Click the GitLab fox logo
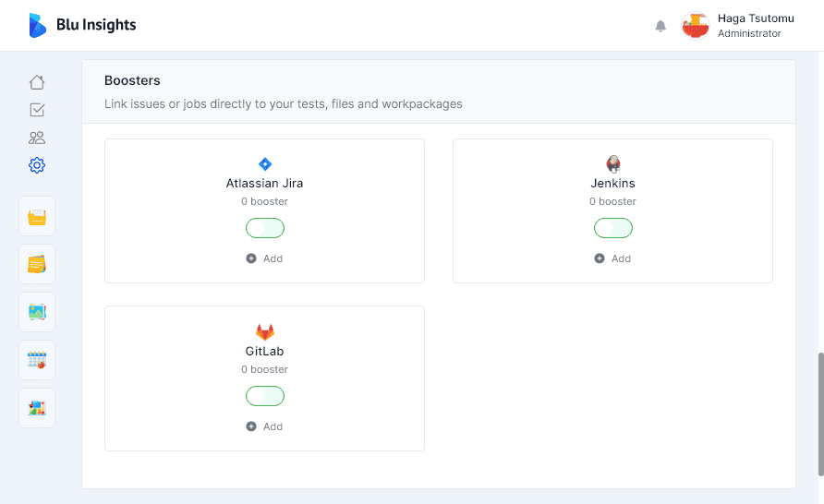824x504 pixels. [x=265, y=331]
